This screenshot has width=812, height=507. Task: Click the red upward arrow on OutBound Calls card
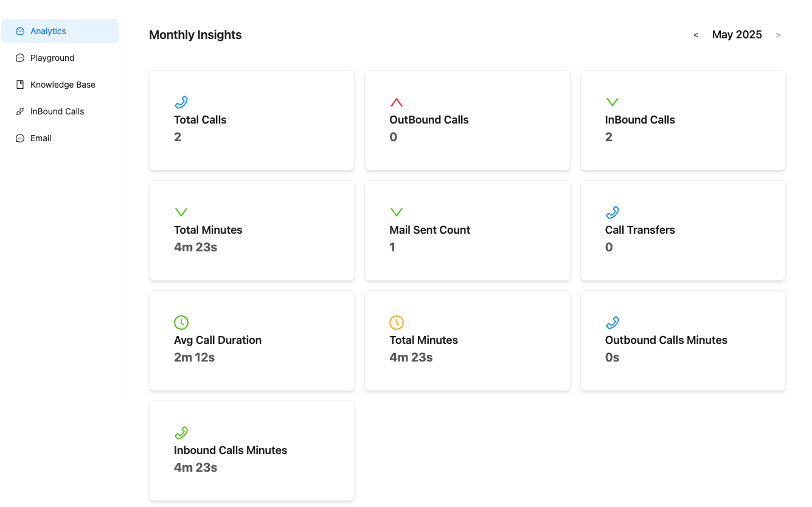[x=397, y=101]
